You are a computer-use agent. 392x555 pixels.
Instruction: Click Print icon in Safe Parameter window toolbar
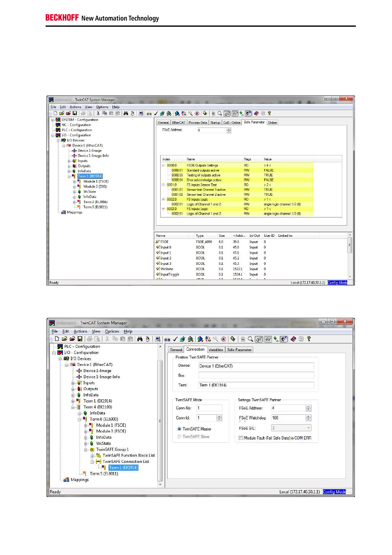point(83,113)
